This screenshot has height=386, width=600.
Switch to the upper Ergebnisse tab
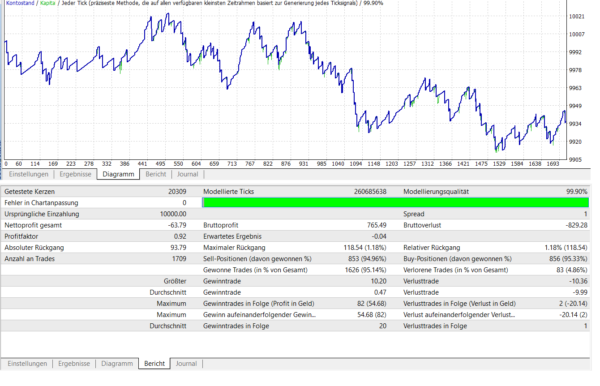click(x=75, y=174)
